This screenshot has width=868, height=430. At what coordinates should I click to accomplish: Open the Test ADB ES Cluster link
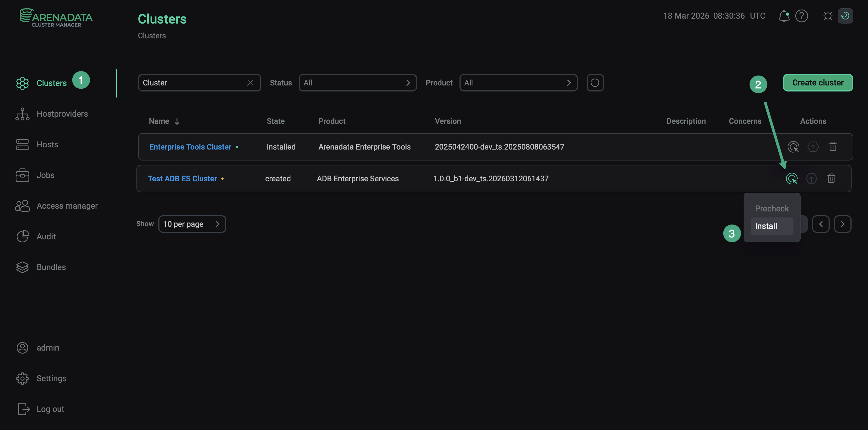point(182,179)
